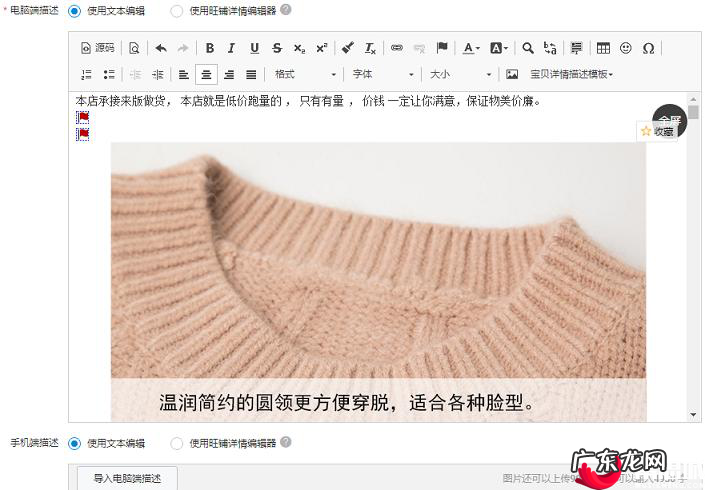Click the select all icon
Screen dimensions: 705x490
tap(576, 48)
